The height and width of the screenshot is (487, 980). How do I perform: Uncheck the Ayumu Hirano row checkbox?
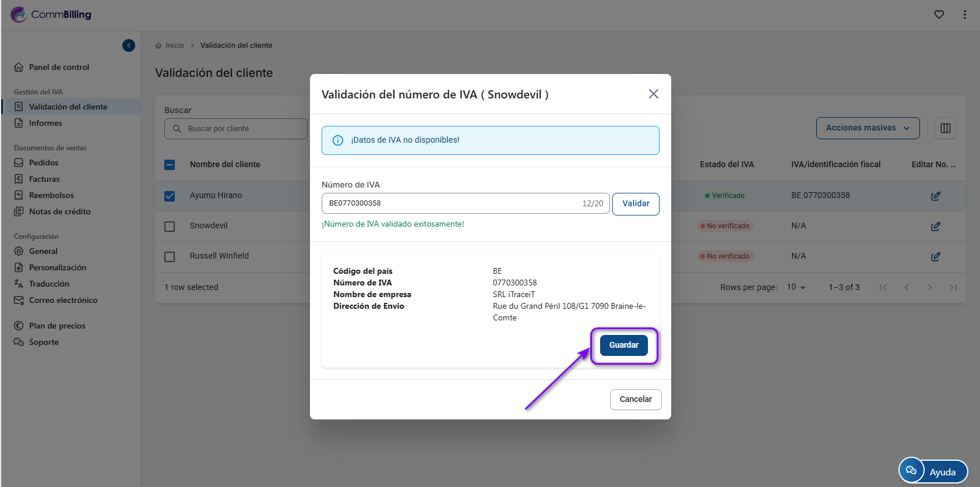[170, 196]
